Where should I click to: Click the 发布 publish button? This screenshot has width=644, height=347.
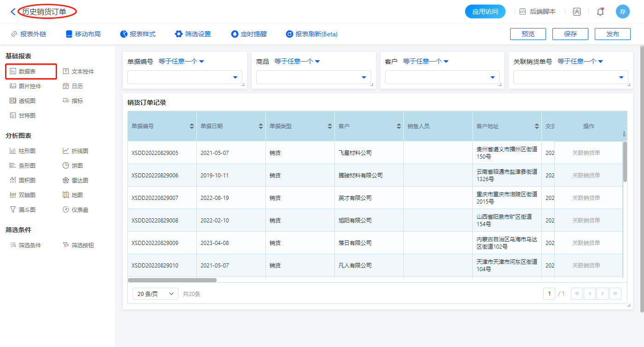612,34
